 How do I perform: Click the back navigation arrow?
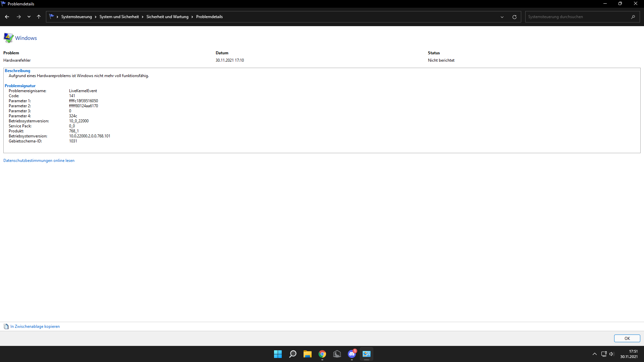pos(7,17)
